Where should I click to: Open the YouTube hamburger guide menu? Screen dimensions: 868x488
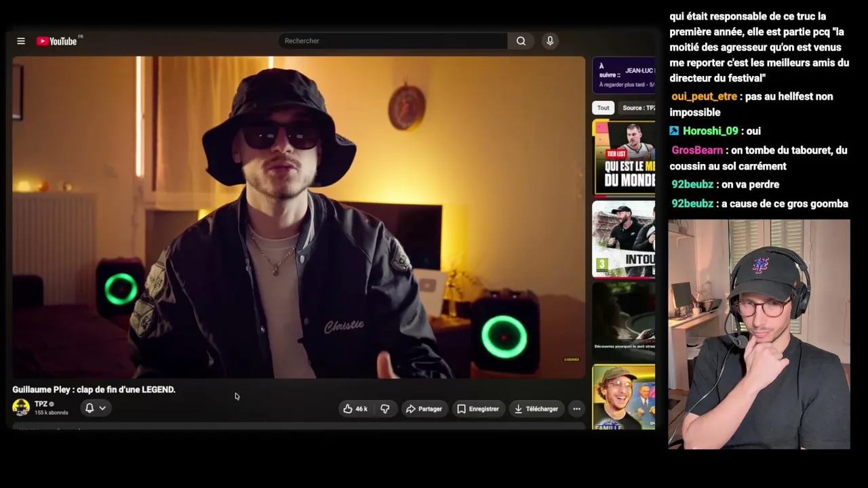pyautogui.click(x=21, y=41)
